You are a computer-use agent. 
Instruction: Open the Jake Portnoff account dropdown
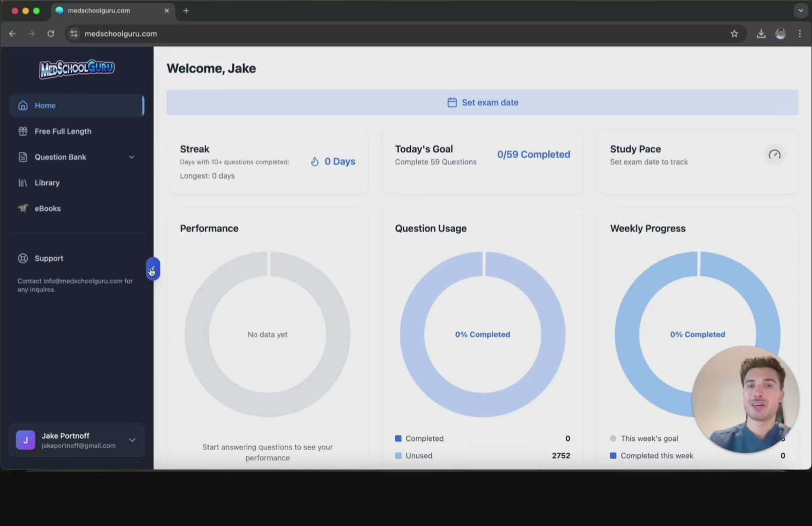pos(132,440)
